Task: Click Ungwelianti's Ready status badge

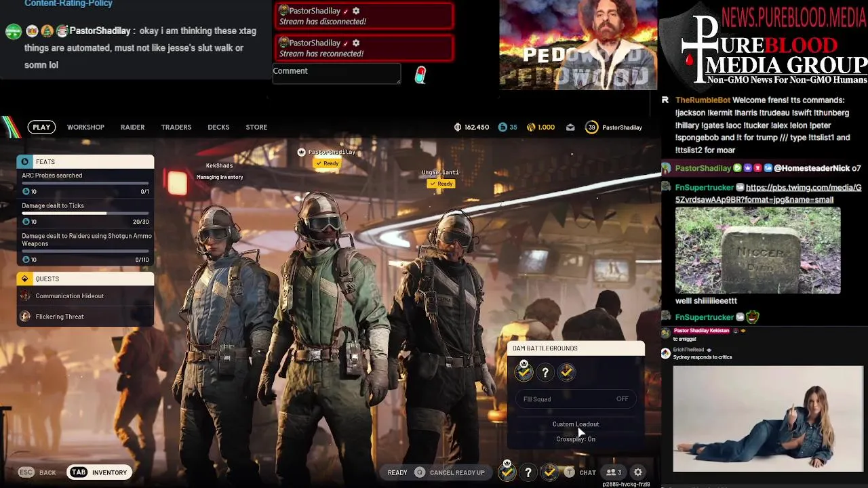Action: click(x=441, y=184)
